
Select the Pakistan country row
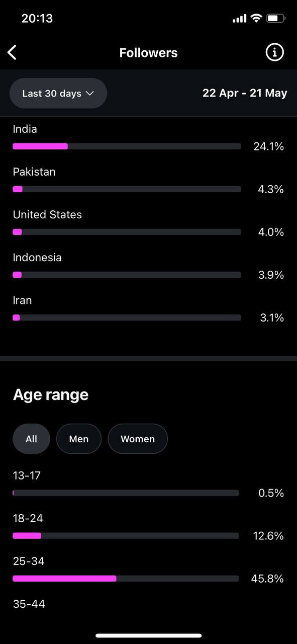click(148, 181)
